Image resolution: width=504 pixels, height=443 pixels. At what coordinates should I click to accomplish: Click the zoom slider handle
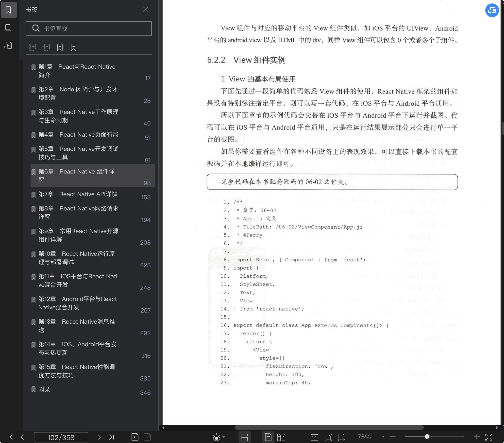[x=427, y=437]
